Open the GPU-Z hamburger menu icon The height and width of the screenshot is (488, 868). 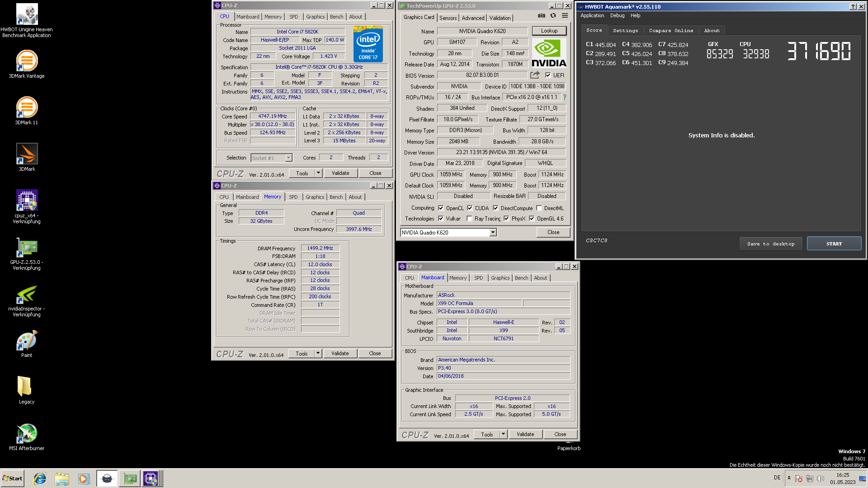(x=565, y=15)
